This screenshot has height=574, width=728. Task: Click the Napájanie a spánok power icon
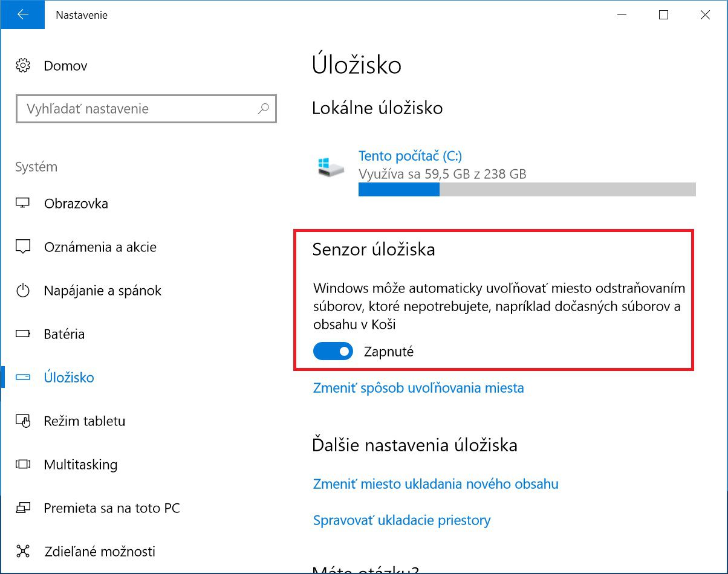point(23,291)
